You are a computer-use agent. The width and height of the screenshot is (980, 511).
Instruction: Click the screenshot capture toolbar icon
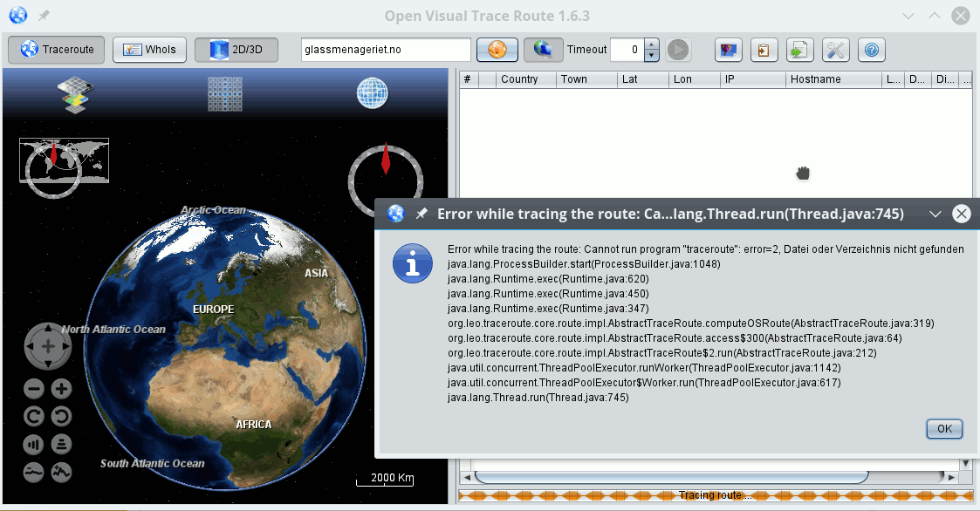coord(728,50)
